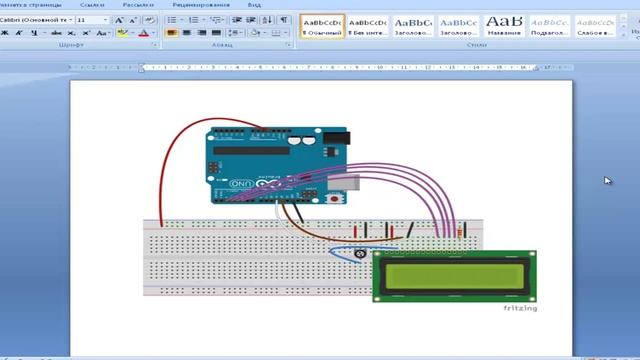Click the line spacing icon
Viewport: 640px width, 360px height.
pos(233,33)
